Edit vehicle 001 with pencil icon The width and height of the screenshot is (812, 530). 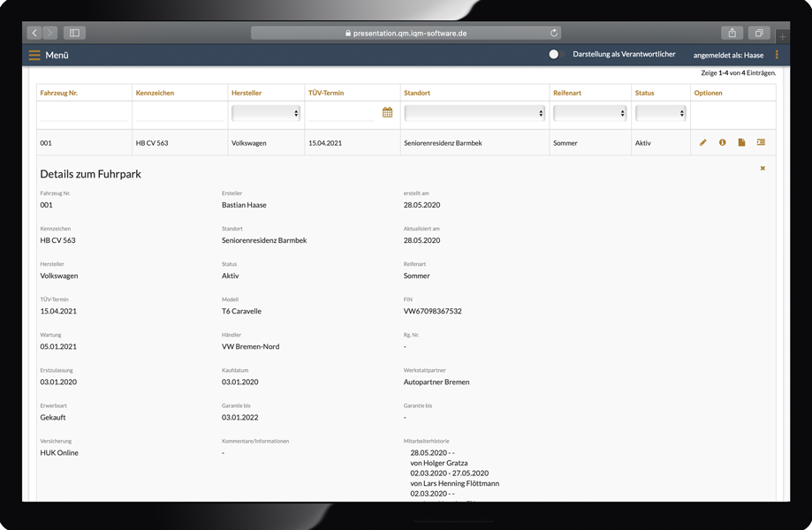coord(702,142)
